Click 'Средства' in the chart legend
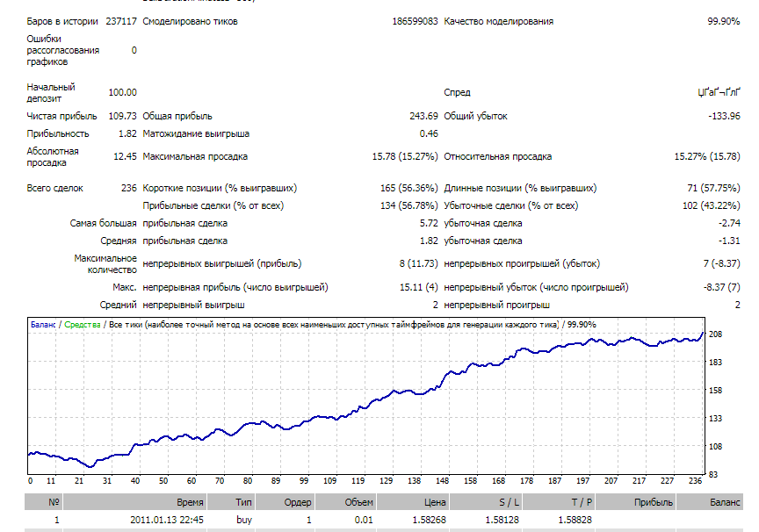This screenshot has width=759, height=532. 83,325
